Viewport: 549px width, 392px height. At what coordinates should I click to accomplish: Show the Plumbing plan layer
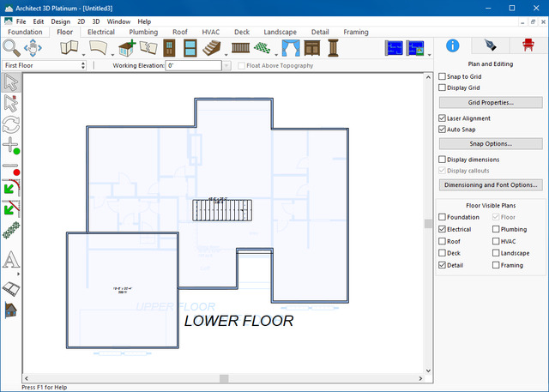tap(498, 230)
